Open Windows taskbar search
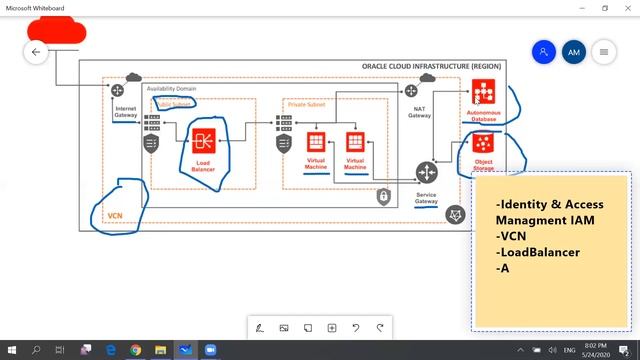 tap(36, 350)
